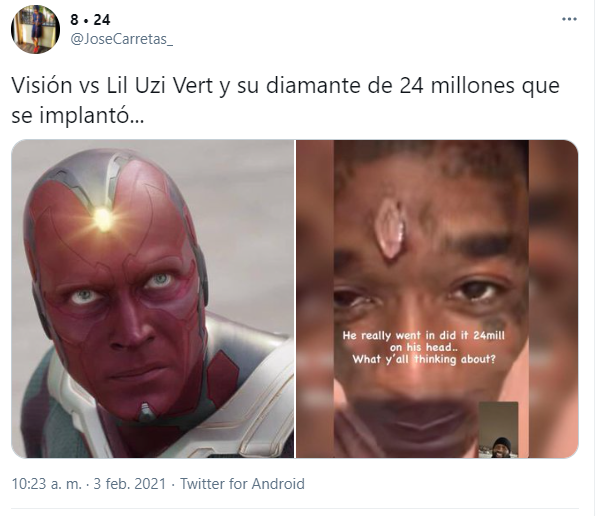
Task: Click the "He really went in did it 24mill" caption
Action: click(x=423, y=336)
